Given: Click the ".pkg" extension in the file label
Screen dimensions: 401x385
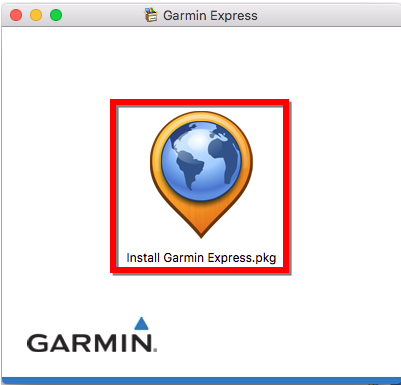Looking at the screenshot, I should [265, 259].
